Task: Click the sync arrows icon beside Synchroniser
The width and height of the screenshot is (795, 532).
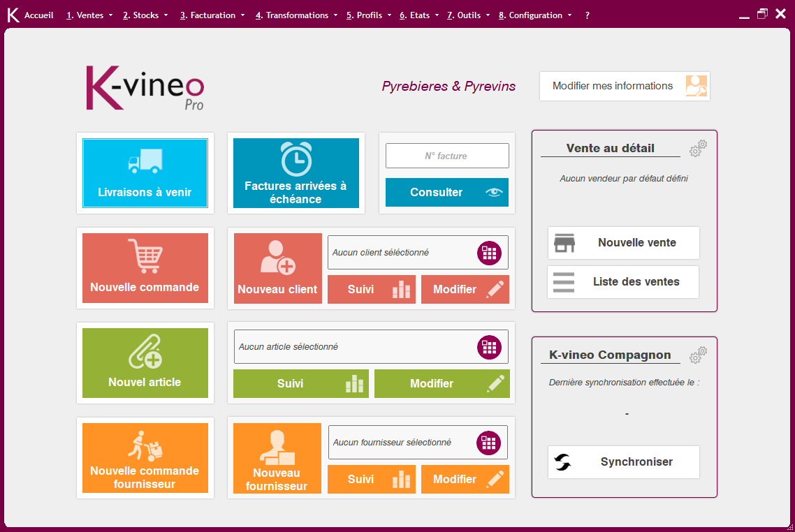Action: coord(563,462)
